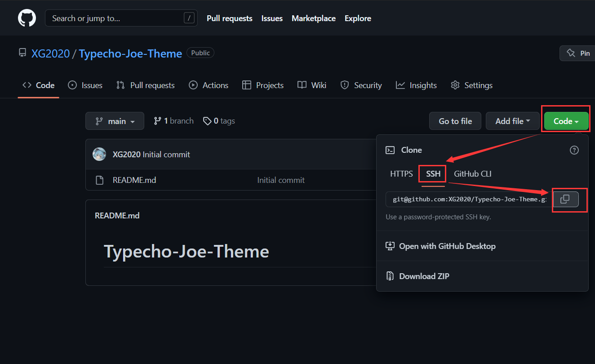This screenshot has height=364, width=595.
Task: Switch to the repository Issues tab
Action: tap(85, 85)
